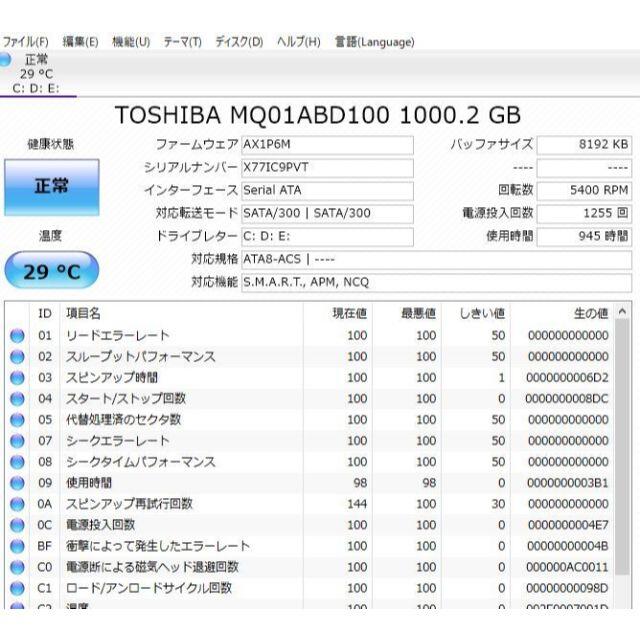Open the テーマ(T) menu
640x640 pixels.
pos(182,42)
